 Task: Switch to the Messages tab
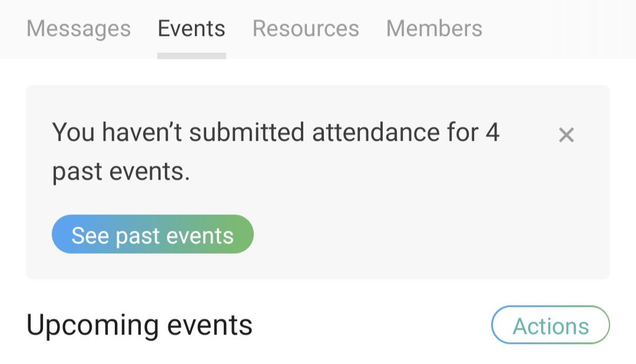[79, 28]
